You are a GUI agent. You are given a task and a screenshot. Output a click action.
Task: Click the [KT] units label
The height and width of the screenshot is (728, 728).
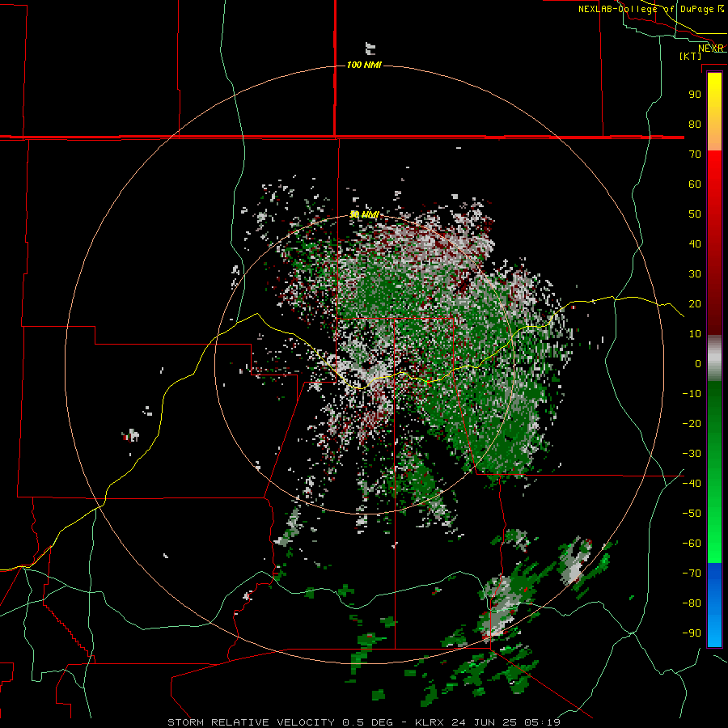pos(691,56)
